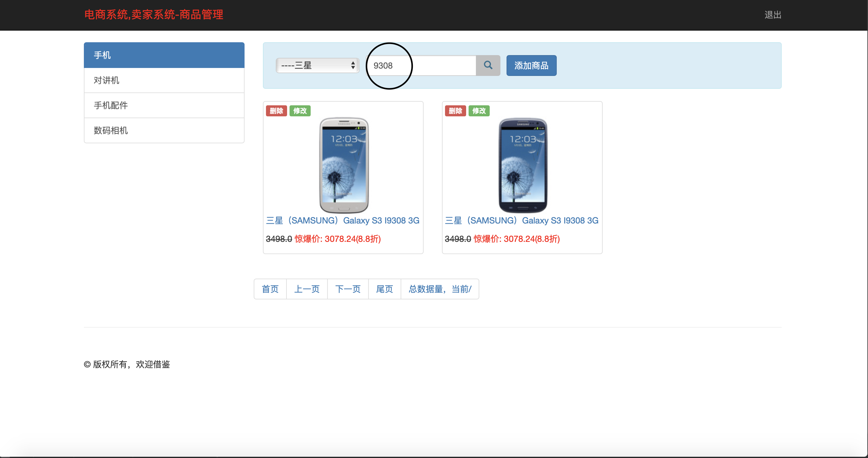
Task: Delete the second blue Galaxy S3 product
Action: (455, 111)
